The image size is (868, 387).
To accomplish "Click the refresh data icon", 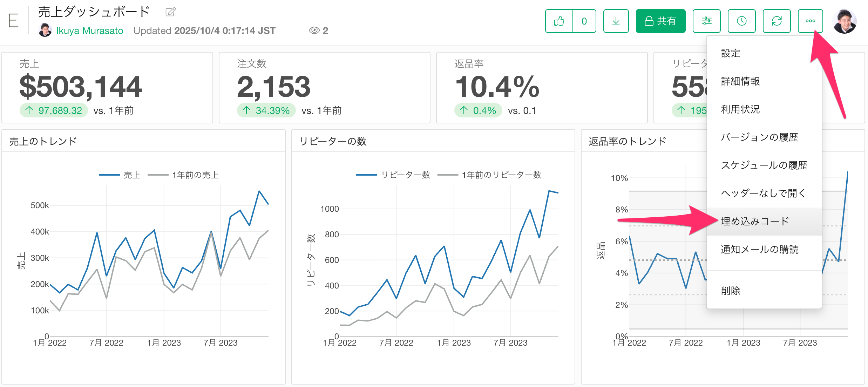I will 777,21.
